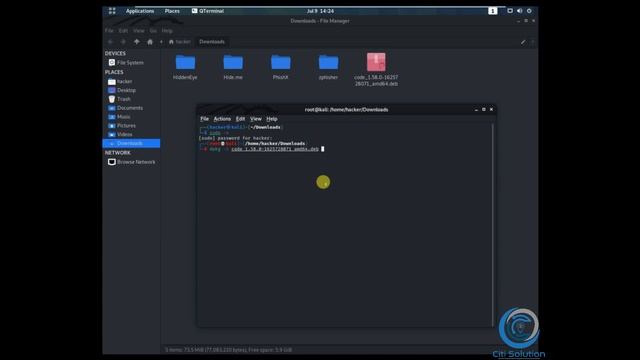The image size is (640, 360).
Task: Go to home folder via toolbar house icon
Action: point(150,42)
